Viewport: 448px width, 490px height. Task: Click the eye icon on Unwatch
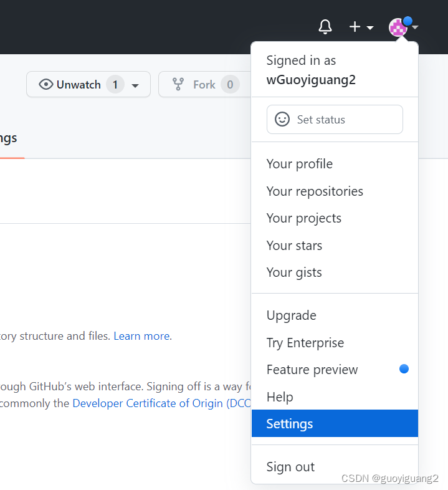tap(46, 84)
